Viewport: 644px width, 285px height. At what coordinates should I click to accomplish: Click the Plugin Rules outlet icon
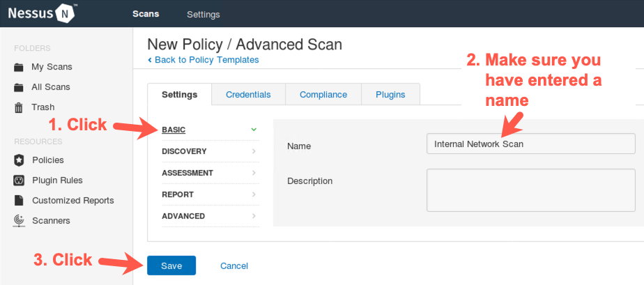19,180
